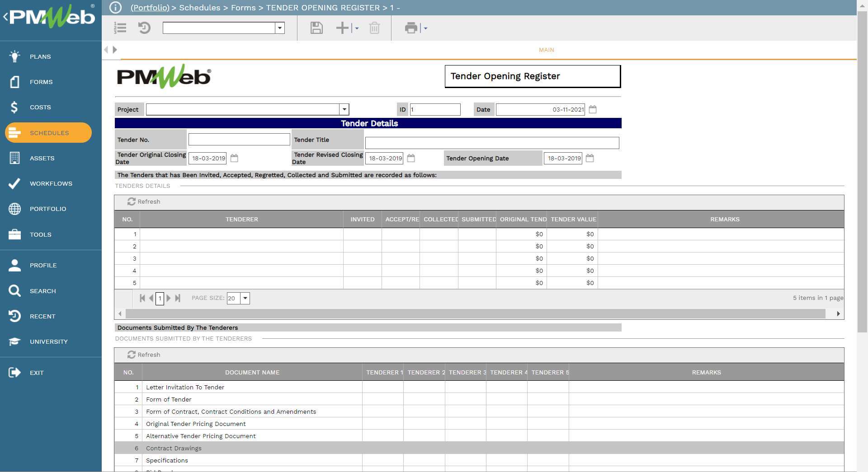The image size is (868, 472).
Task: Click the print icon
Action: point(411,28)
